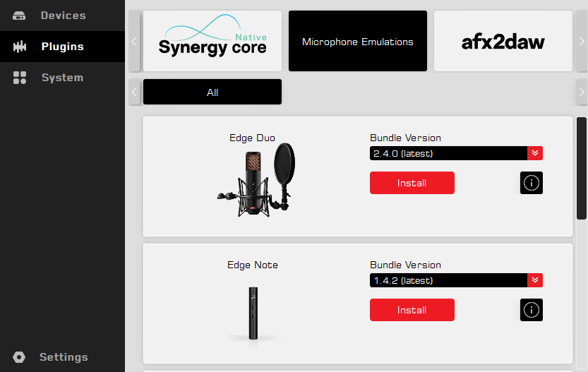
Task: Show info for Edge Note
Action: click(x=532, y=310)
